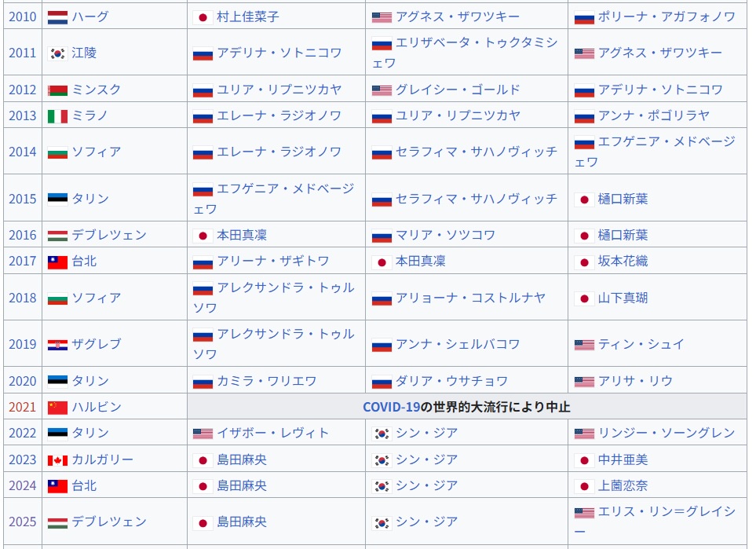Open the イザボー・レヴィト link
Viewport: 756px width, 549px height.
[272, 433]
